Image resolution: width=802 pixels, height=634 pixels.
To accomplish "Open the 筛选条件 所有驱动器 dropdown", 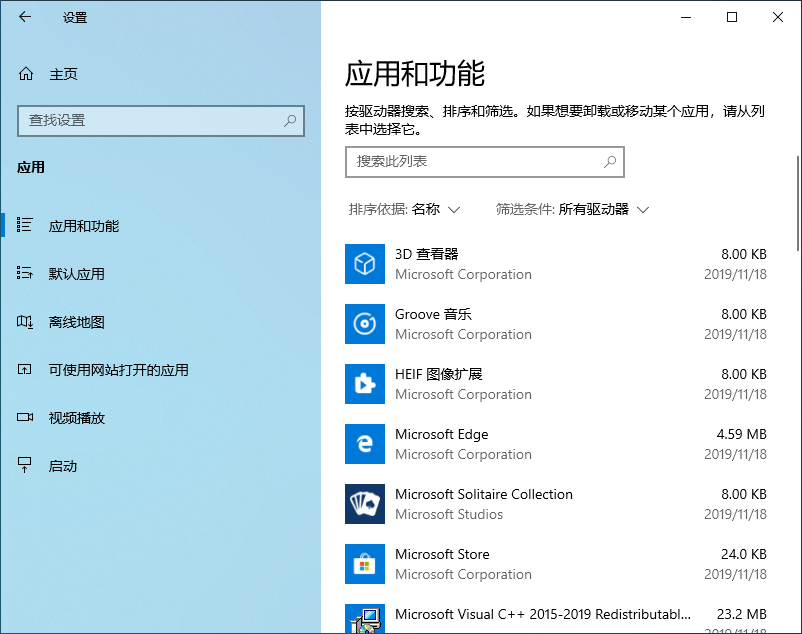I will pyautogui.click(x=573, y=209).
